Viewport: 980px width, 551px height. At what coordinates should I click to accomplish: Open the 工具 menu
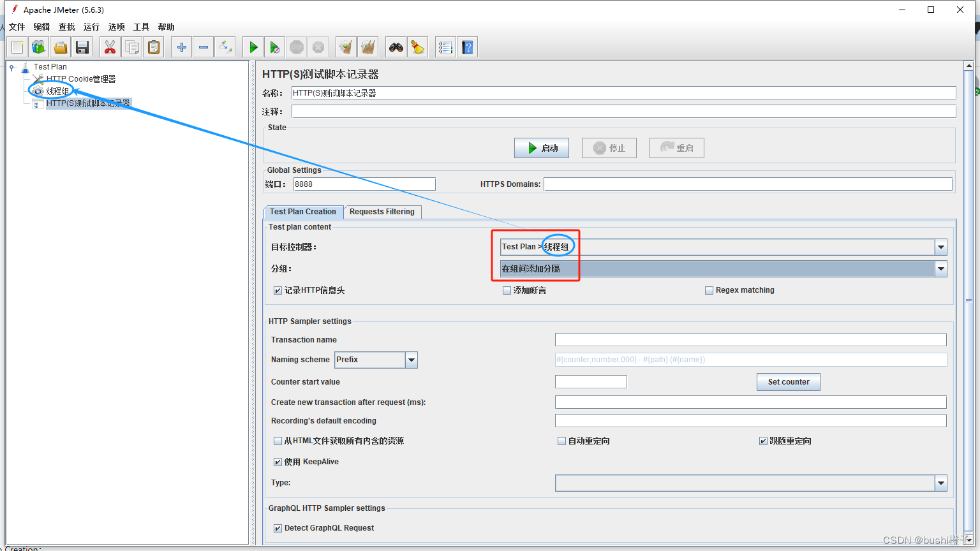coord(141,27)
